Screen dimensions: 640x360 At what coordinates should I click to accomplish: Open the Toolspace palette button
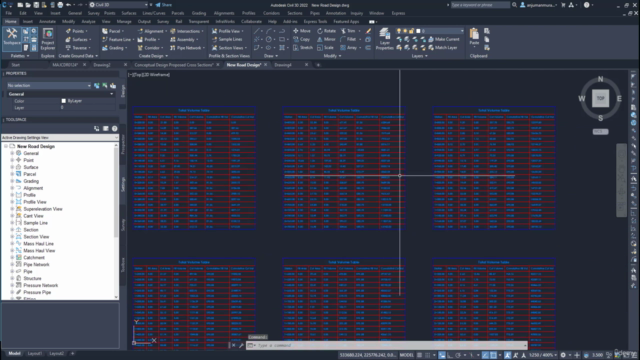(x=11, y=38)
